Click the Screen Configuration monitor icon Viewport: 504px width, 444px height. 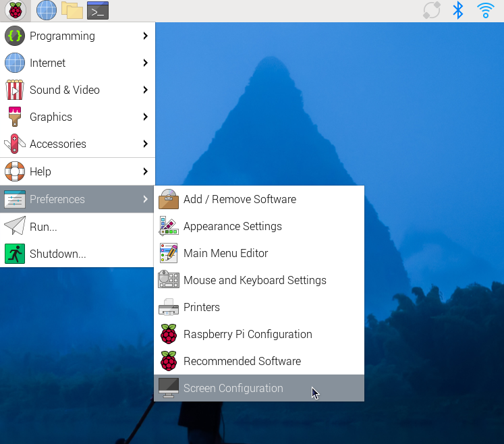(x=169, y=388)
